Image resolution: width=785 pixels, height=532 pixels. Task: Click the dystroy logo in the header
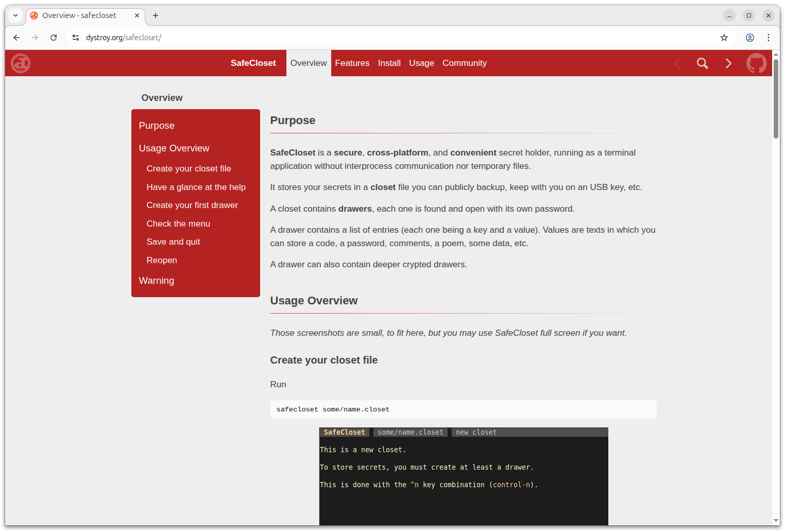pyautogui.click(x=21, y=63)
